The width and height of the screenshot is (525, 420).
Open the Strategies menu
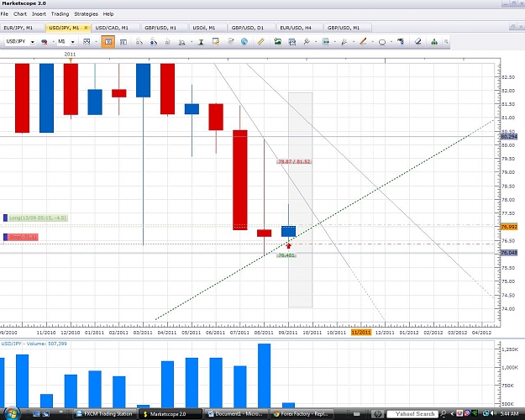tap(86, 14)
